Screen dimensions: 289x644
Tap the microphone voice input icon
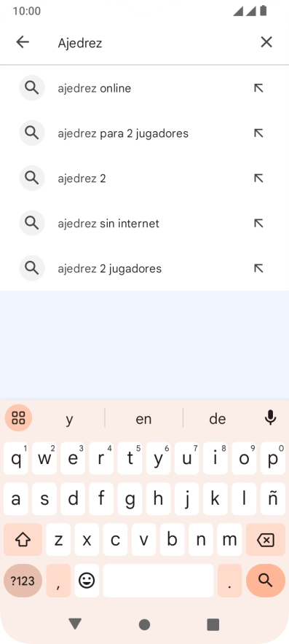point(270,418)
